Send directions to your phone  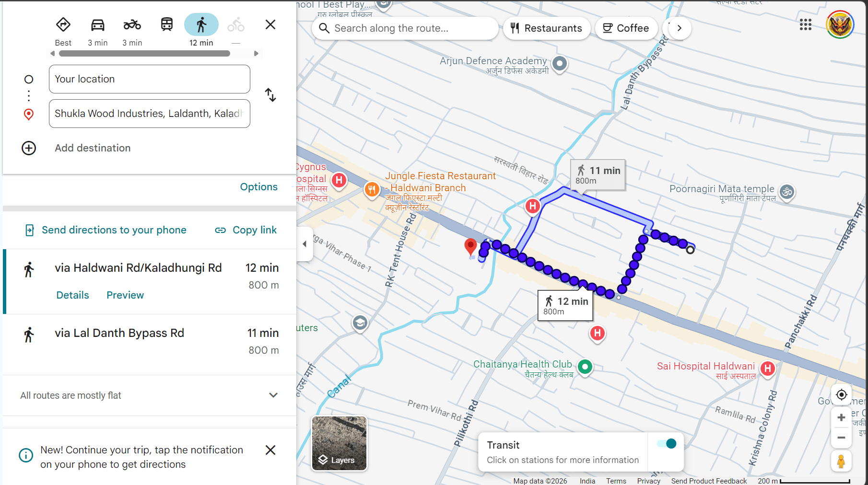point(106,230)
